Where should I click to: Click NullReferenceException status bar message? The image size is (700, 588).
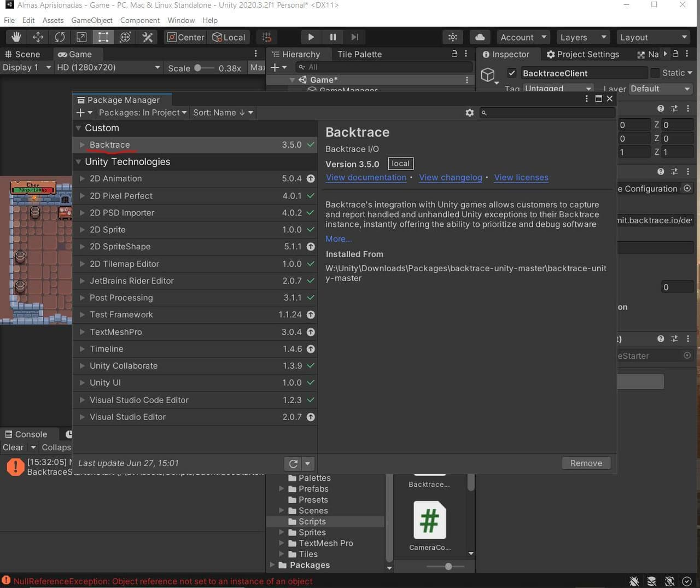(x=163, y=581)
